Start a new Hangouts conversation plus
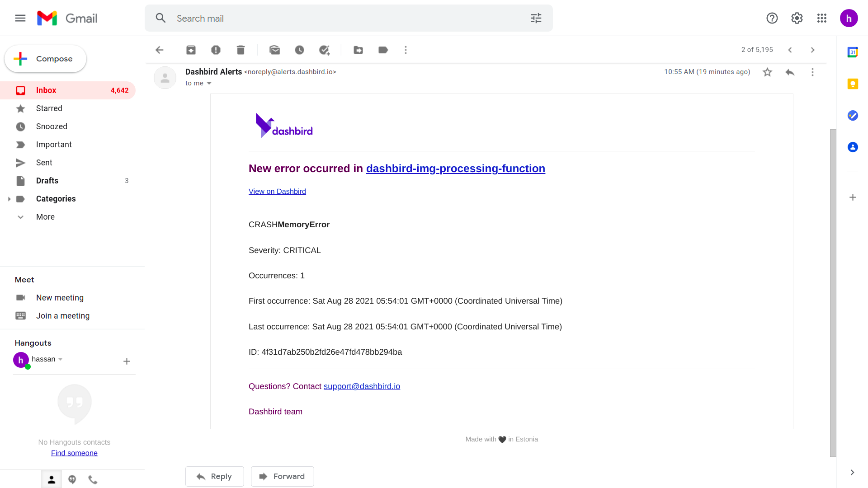 [x=127, y=361]
